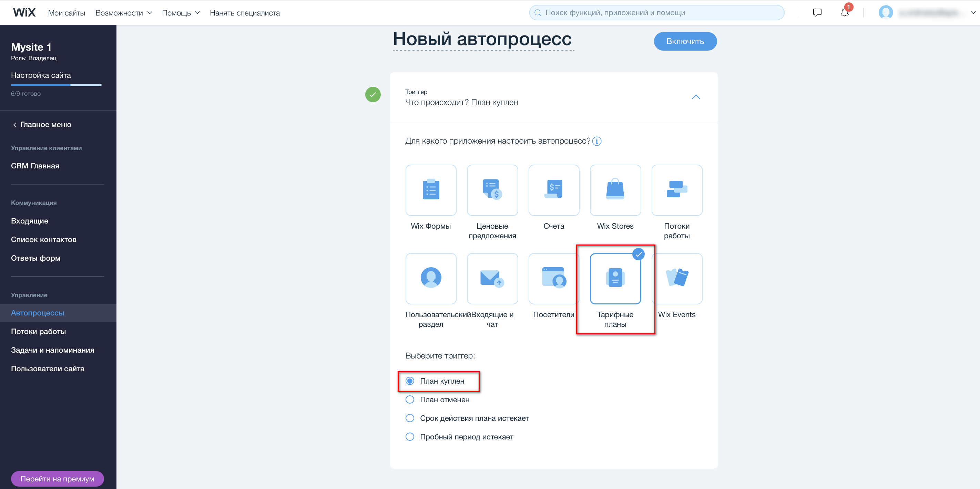
Task: Expand the Помощь menu
Action: point(181,13)
